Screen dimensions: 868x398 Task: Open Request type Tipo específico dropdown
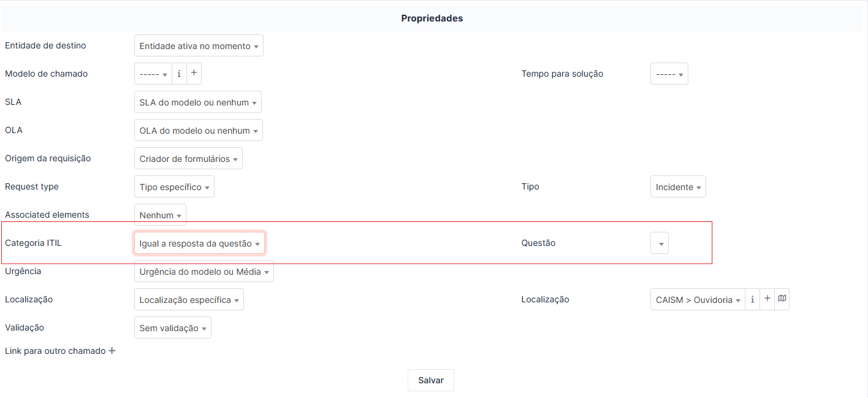(174, 186)
